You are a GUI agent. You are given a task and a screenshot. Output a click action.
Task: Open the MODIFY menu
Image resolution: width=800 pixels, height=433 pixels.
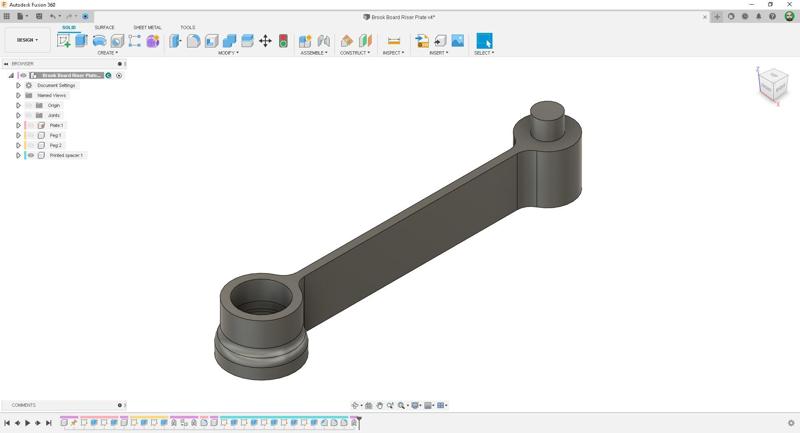tap(228, 53)
